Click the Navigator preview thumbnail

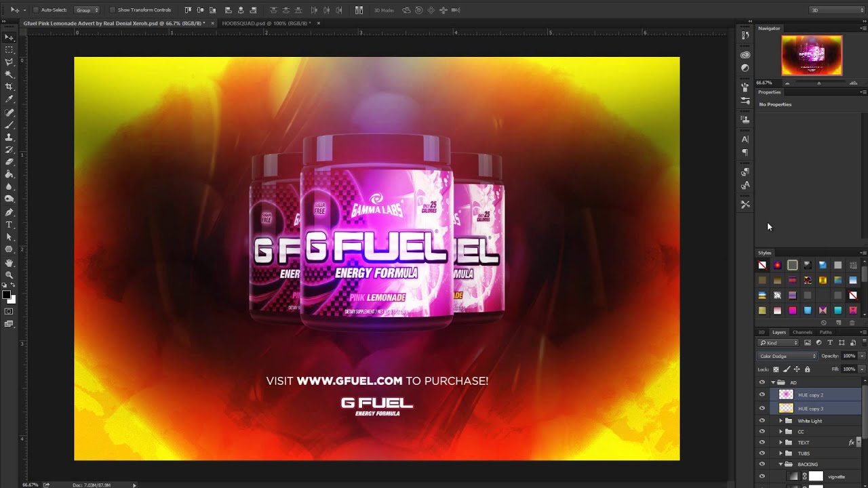[x=812, y=55]
